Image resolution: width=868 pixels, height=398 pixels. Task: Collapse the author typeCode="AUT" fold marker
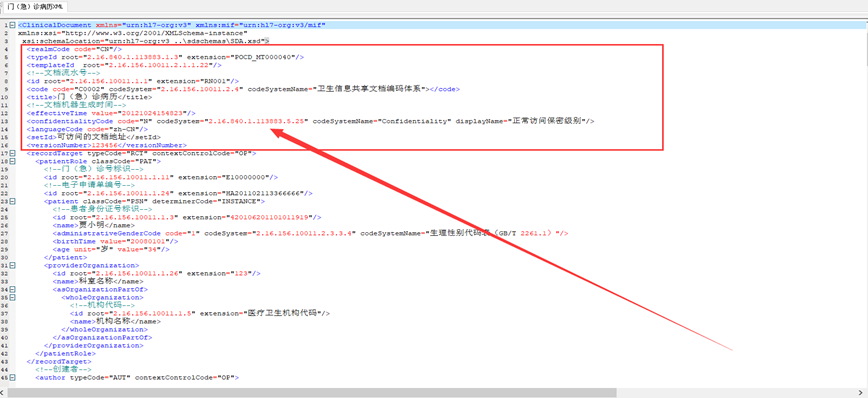coord(12,378)
